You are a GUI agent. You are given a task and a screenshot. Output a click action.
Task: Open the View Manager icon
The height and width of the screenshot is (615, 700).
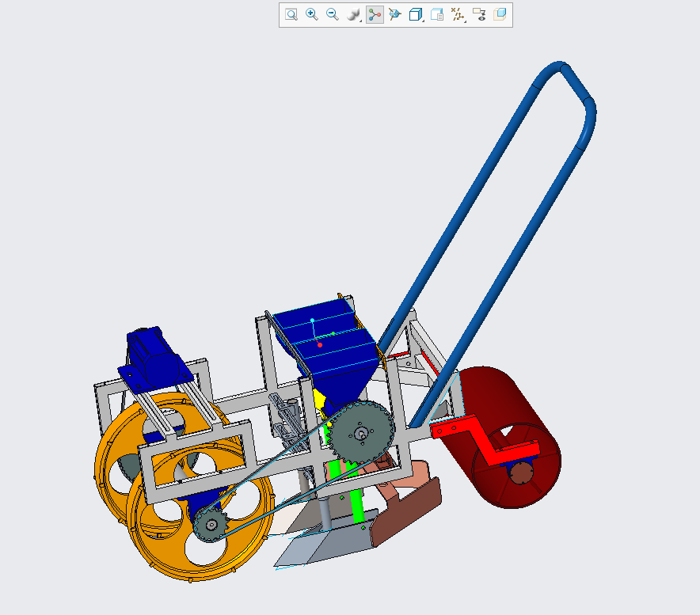coord(436,14)
